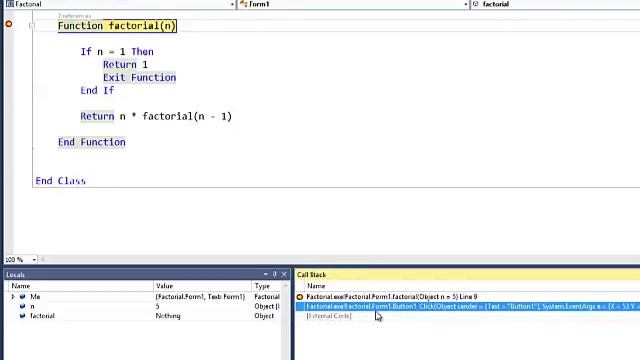The image size is (640, 360).
Task: Click the 2 references CodeLens link
Action: (x=75, y=16)
